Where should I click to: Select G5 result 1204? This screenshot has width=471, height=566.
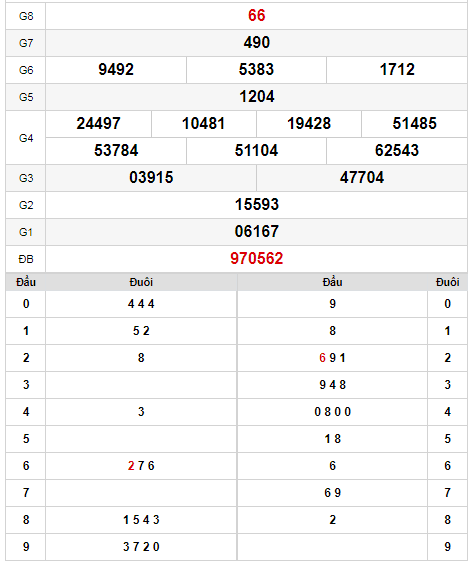[257, 97]
